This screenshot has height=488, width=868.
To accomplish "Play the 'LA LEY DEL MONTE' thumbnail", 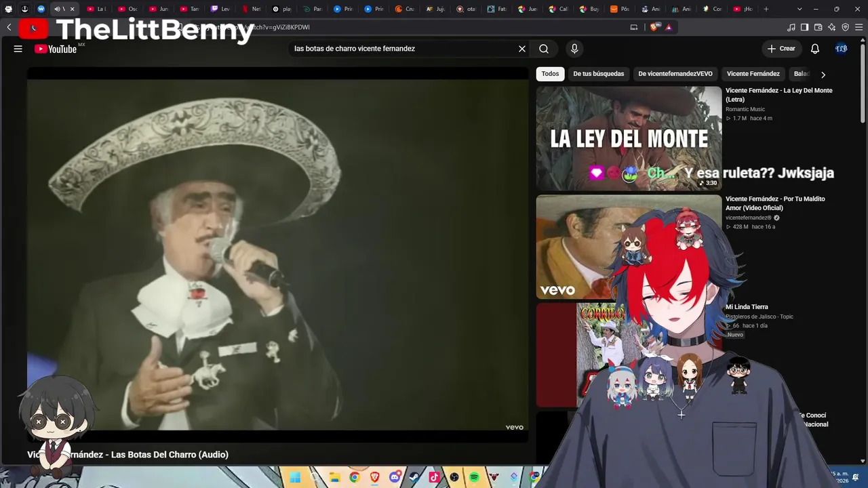I will click(x=629, y=138).
